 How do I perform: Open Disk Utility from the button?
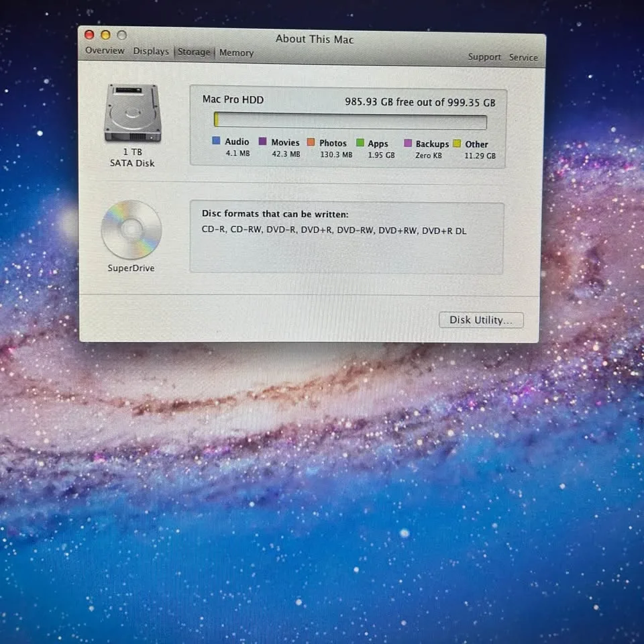(x=480, y=320)
